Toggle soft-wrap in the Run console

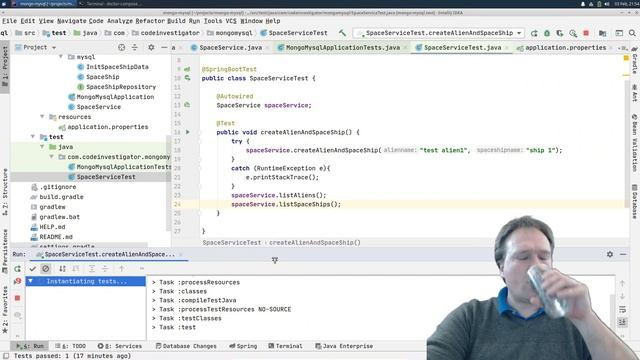pos(622,309)
